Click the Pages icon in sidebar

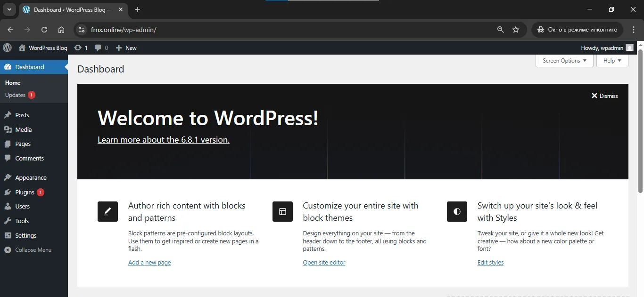[x=8, y=144]
